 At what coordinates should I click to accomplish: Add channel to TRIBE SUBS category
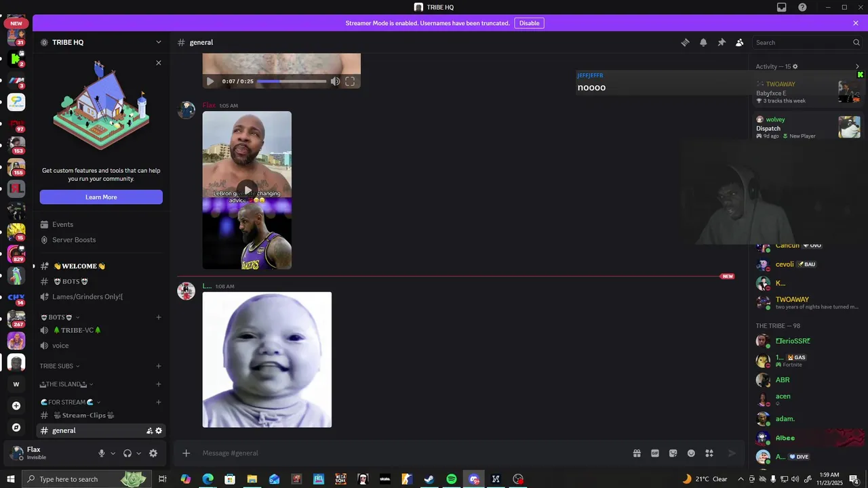(159, 366)
